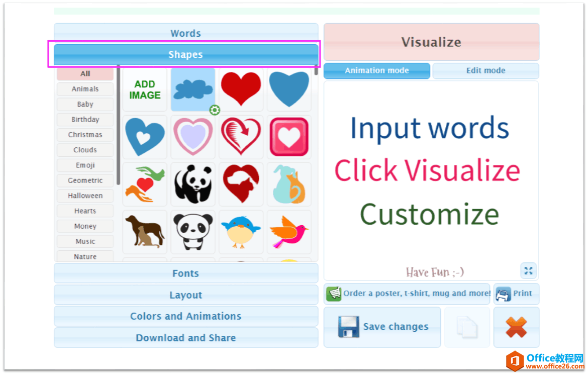Filter shapes by Geometric category
The image size is (588, 375).
coord(85,180)
